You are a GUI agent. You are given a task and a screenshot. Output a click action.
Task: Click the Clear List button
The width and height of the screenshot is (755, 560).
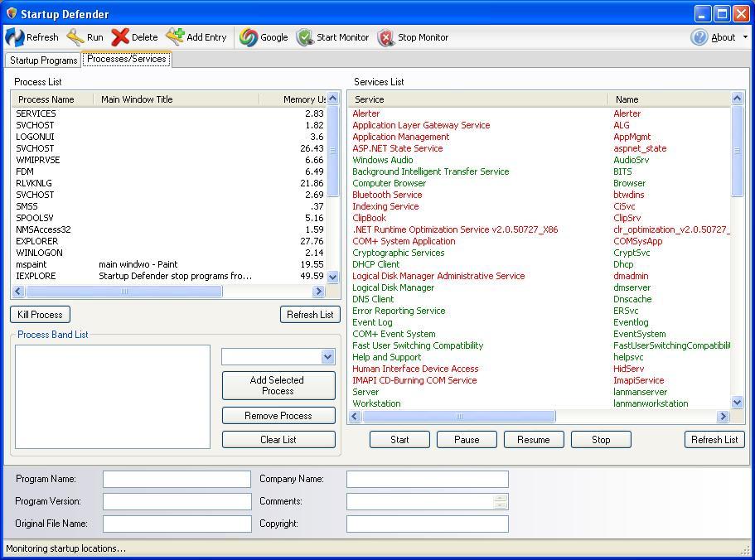(278, 440)
